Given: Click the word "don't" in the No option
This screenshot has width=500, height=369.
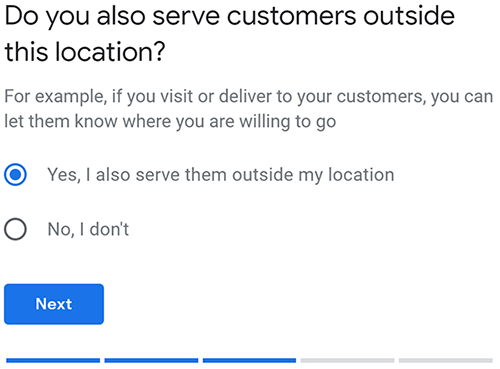Looking at the screenshot, I should tap(109, 229).
